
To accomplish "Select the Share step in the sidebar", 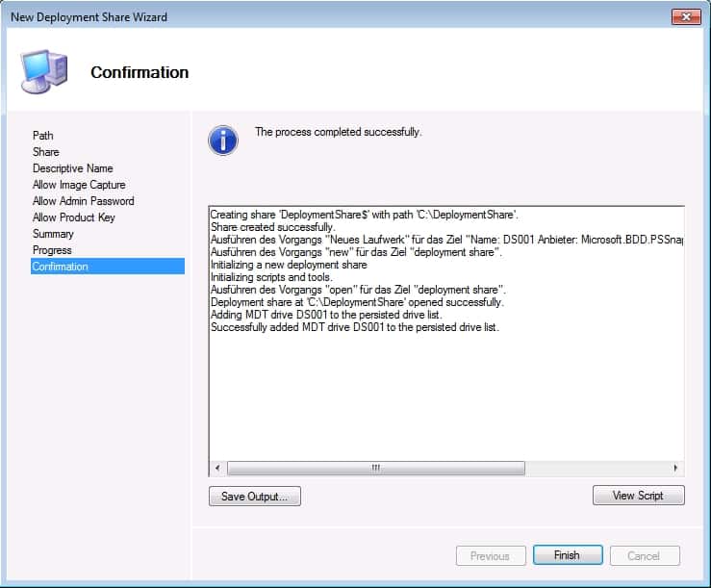I will tap(46, 152).
